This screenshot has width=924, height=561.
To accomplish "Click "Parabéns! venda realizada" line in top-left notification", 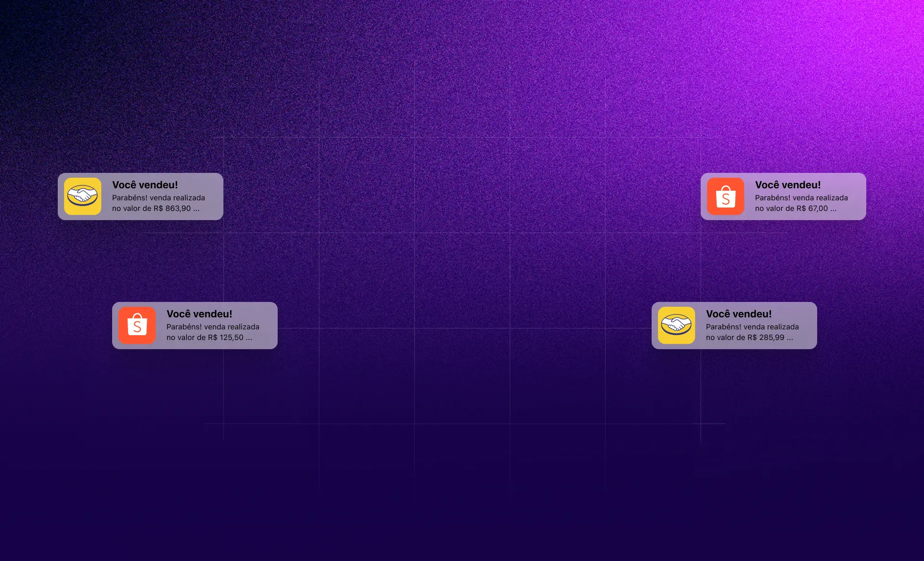I will (158, 198).
